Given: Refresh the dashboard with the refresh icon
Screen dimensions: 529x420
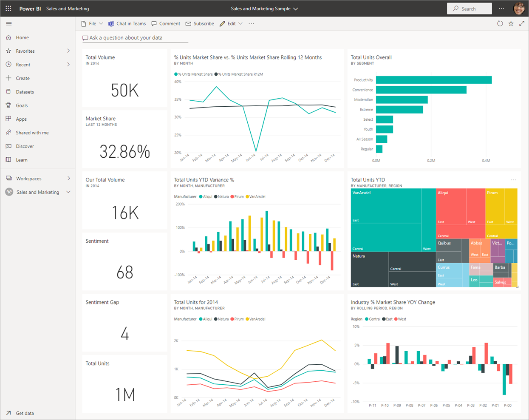Looking at the screenshot, I should pos(500,23).
